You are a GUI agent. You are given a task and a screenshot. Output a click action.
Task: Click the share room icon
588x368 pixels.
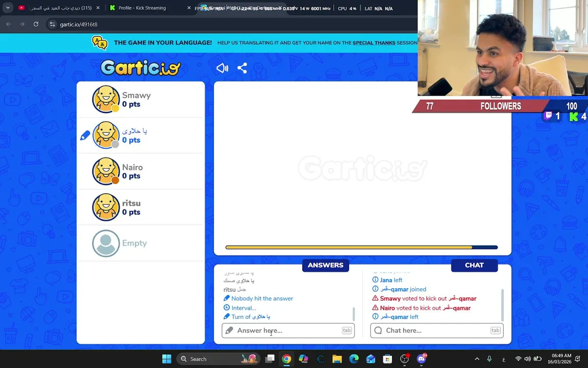click(x=242, y=68)
